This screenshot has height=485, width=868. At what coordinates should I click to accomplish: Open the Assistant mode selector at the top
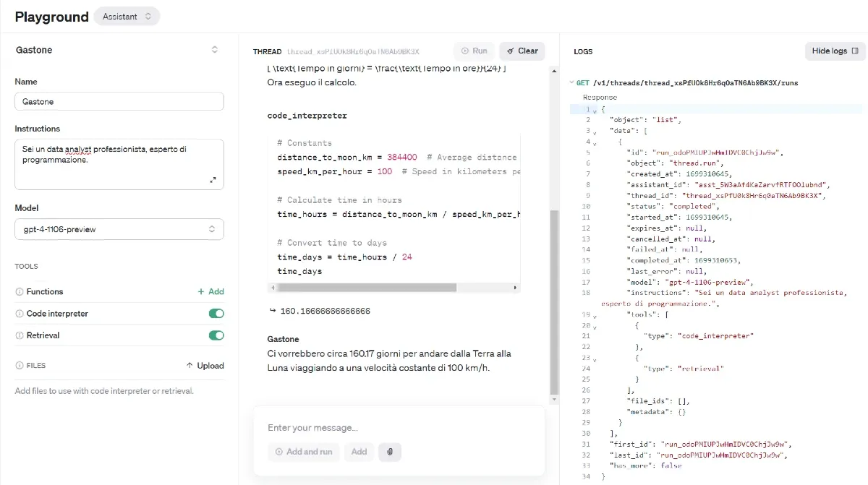[x=127, y=15]
